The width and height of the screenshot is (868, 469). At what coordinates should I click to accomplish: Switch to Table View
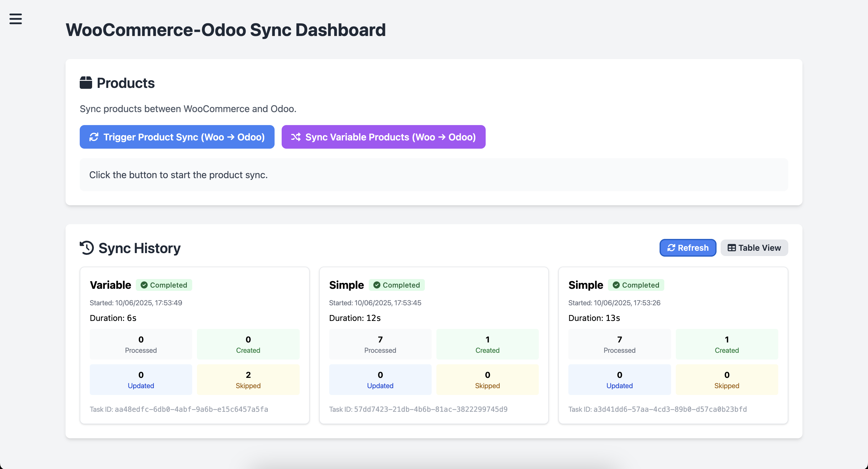(754, 248)
